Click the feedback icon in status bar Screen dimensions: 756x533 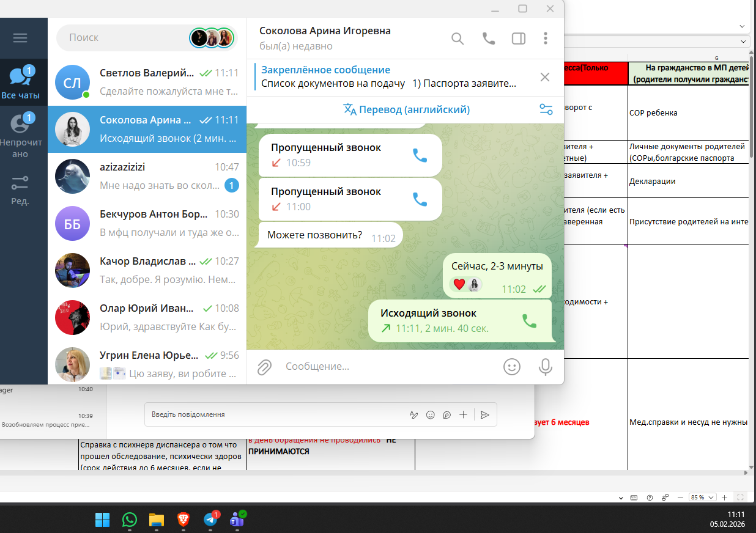(x=665, y=497)
